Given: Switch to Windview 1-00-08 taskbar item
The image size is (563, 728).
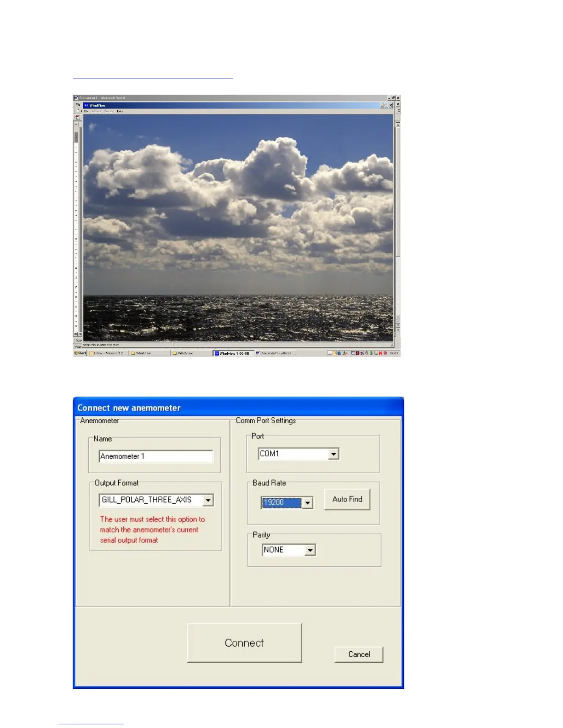Looking at the screenshot, I should pyautogui.click(x=234, y=353).
